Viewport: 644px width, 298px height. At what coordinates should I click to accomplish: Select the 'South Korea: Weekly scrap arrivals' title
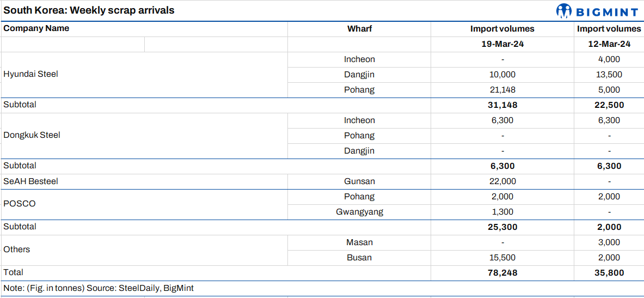89,10
